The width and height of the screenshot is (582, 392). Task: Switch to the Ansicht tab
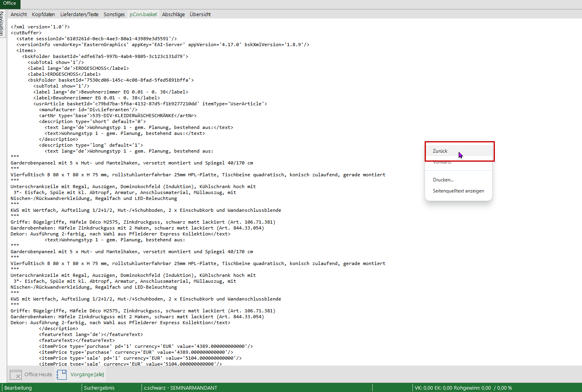[19, 15]
